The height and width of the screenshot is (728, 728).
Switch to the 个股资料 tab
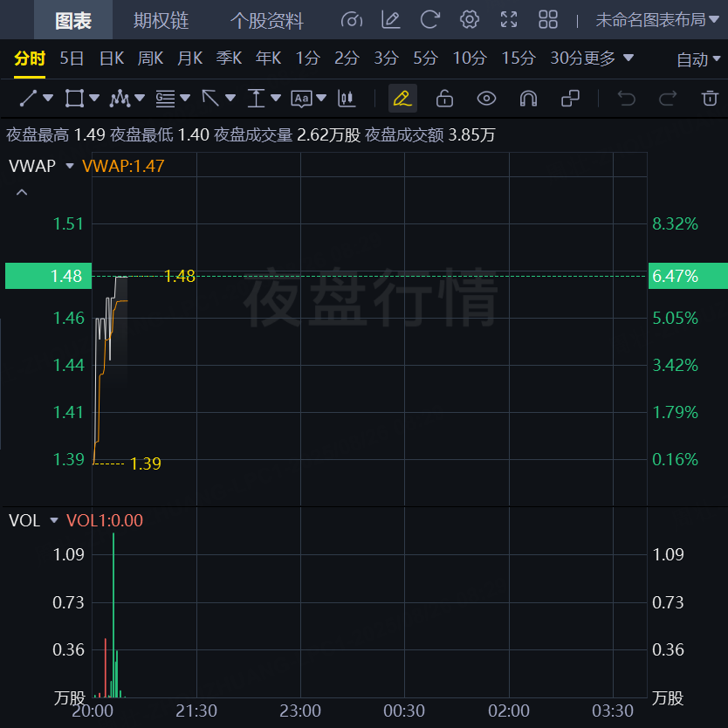click(266, 20)
